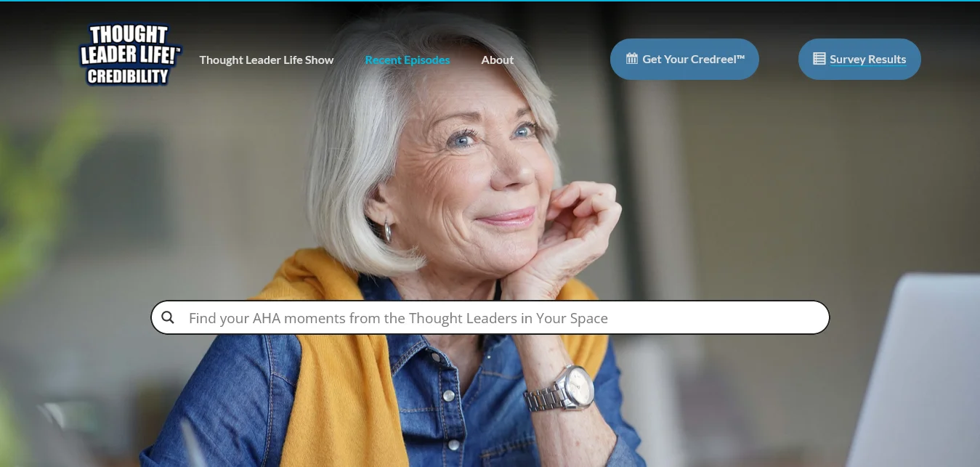The height and width of the screenshot is (467, 980).
Task: Click the blue loading bar at page top
Action: click(x=490, y=1)
